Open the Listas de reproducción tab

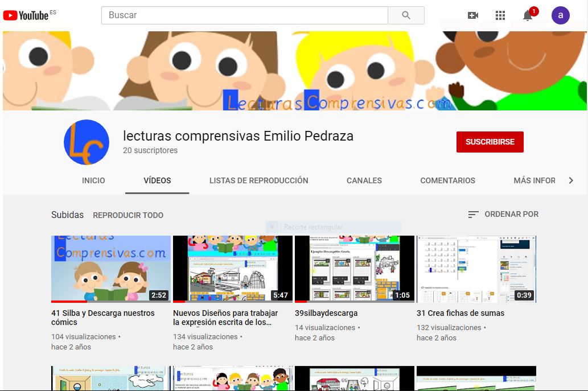click(x=259, y=180)
